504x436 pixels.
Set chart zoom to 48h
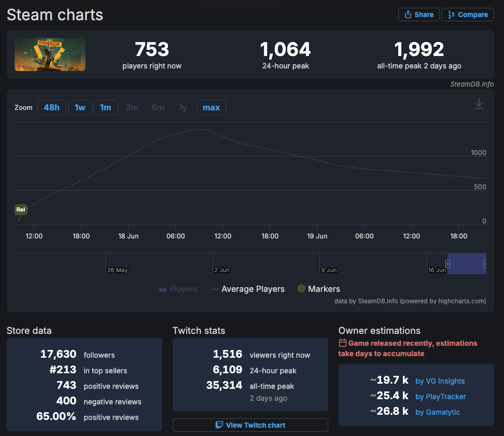[x=52, y=107]
